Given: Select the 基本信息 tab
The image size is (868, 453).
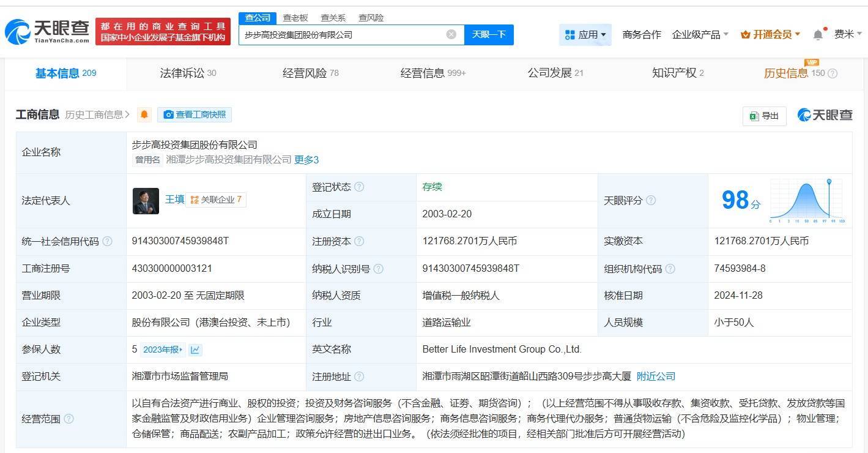Looking at the screenshot, I should (66, 73).
